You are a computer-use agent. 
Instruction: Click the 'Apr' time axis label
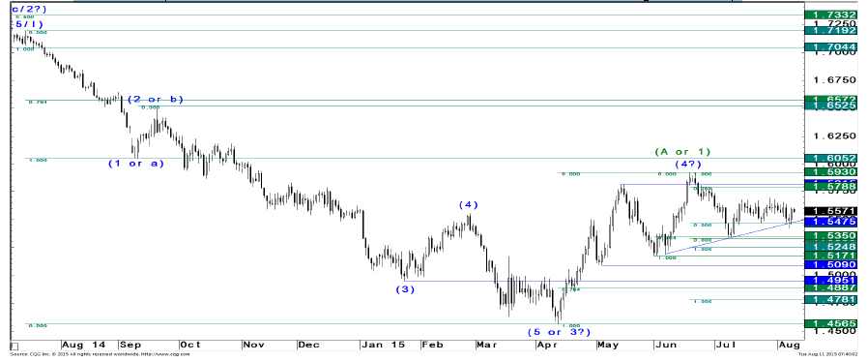[x=546, y=345]
